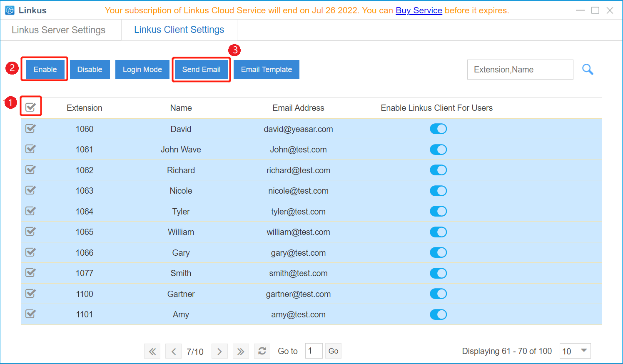
Task: Select email david@yeasar.com cell
Action: point(298,129)
